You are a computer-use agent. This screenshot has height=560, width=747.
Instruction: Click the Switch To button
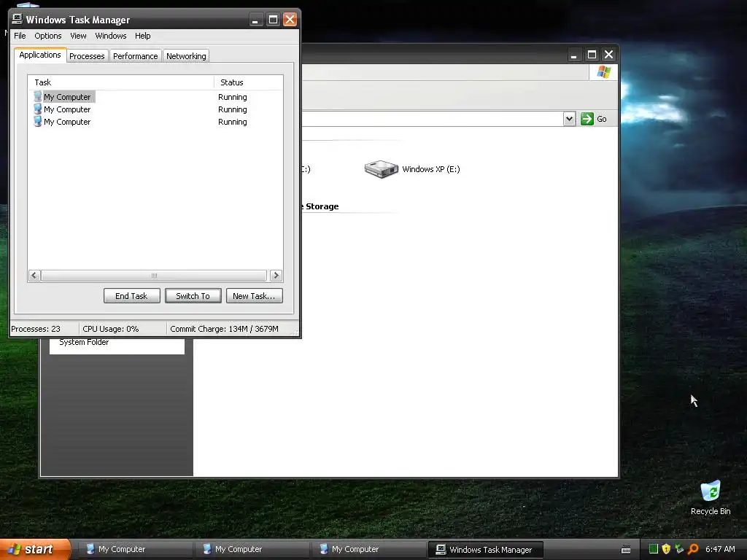(x=193, y=296)
